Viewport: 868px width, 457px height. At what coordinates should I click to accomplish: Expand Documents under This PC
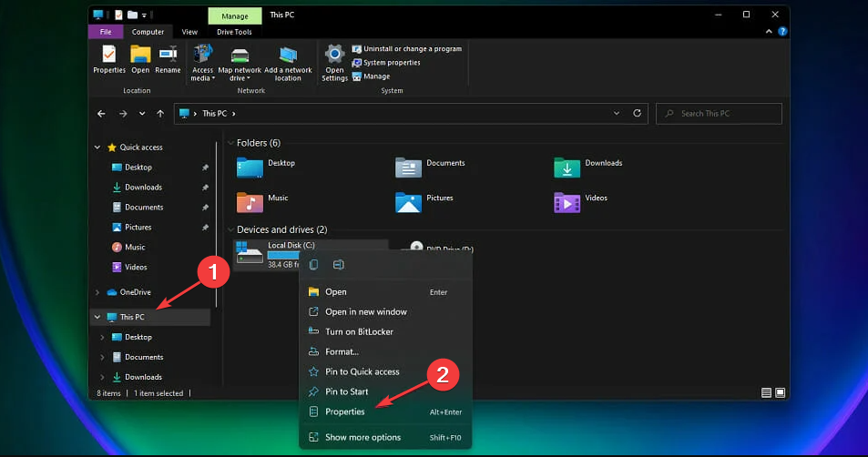point(102,357)
